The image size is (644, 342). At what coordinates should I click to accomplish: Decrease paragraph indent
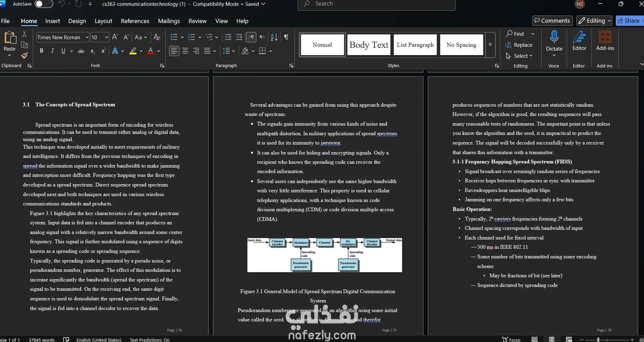click(x=228, y=37)
